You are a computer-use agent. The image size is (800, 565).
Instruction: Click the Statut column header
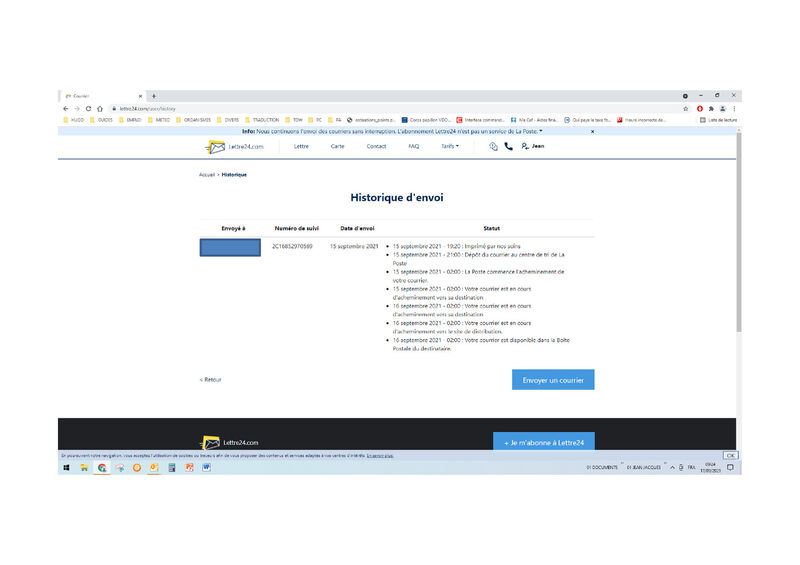click(x=491, y=228)
